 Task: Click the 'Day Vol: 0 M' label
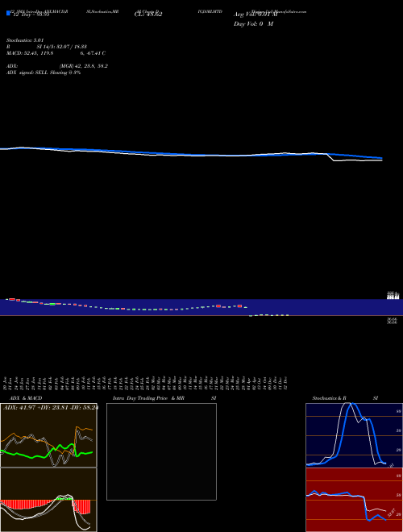(x=253, y=24)
